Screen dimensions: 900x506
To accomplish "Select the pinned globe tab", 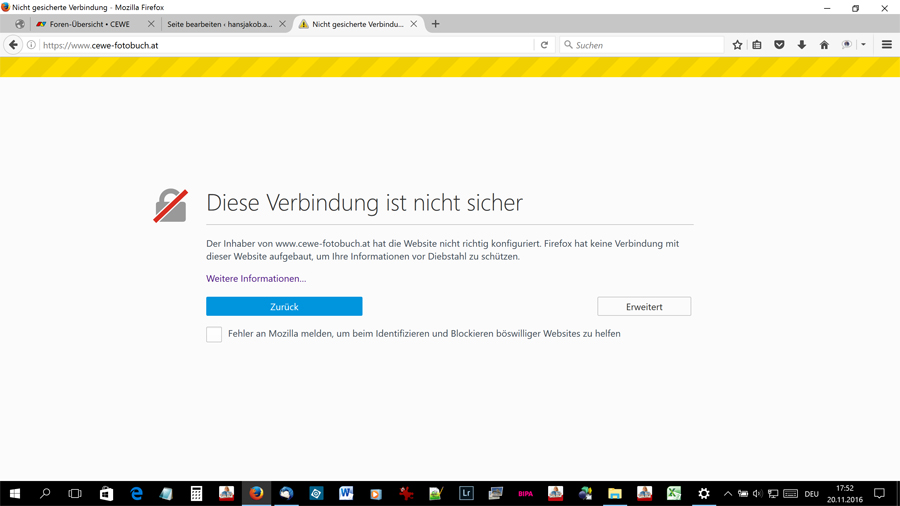I will [x=20, y=24].
